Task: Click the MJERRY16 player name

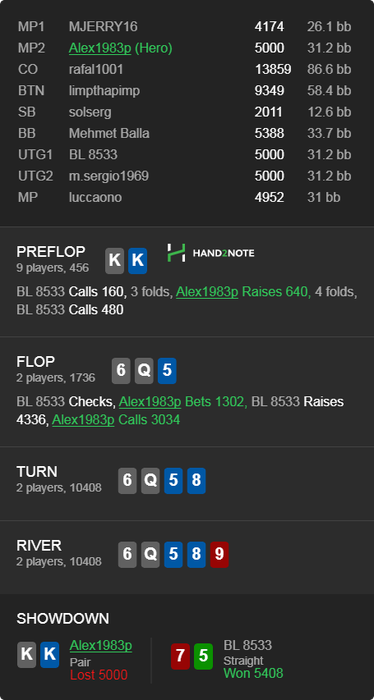Action: 103,27
